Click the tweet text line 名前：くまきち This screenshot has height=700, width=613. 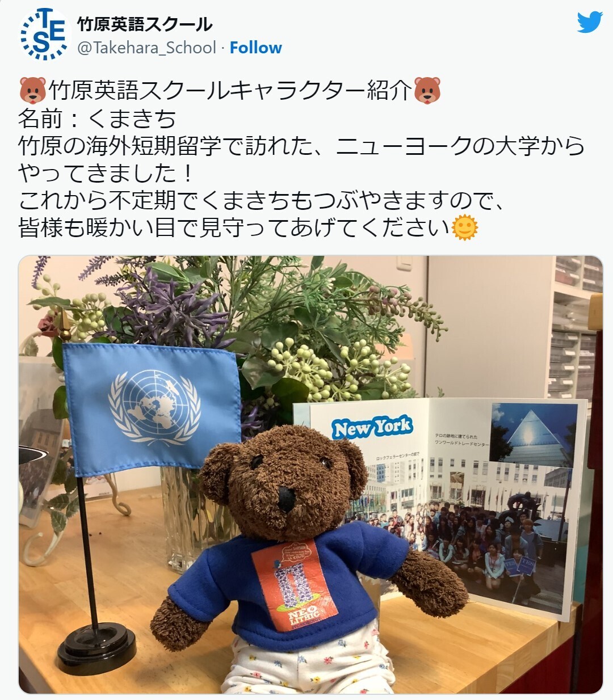pos(97,119)
